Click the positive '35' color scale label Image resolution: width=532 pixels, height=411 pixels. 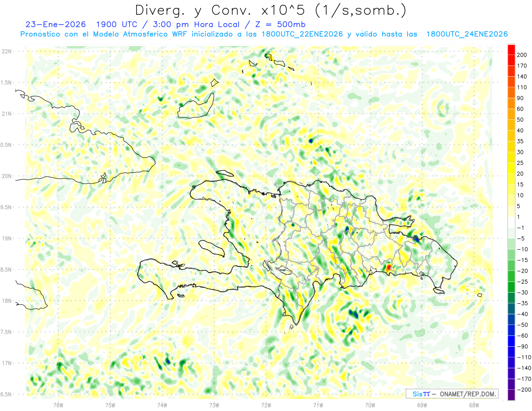[x=520, y=141]
